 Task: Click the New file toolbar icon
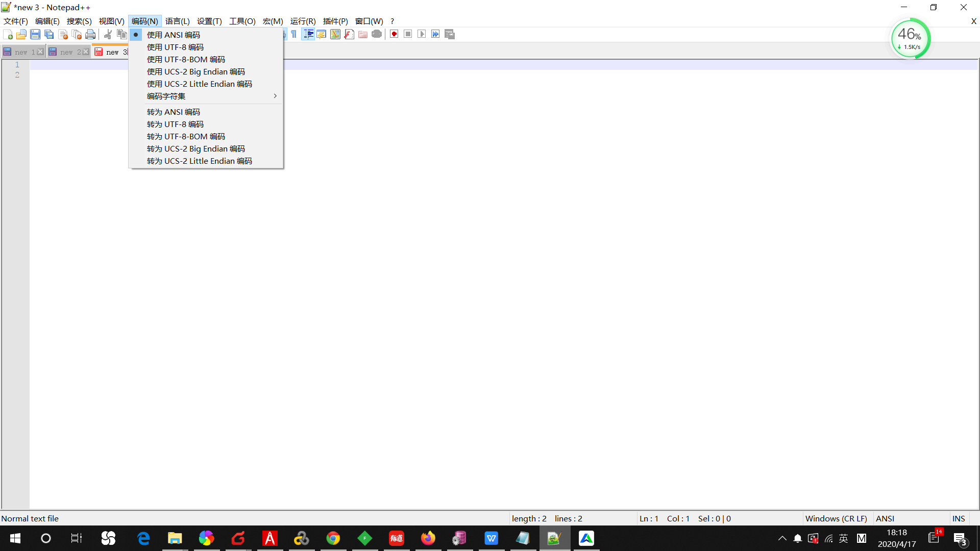8,34
